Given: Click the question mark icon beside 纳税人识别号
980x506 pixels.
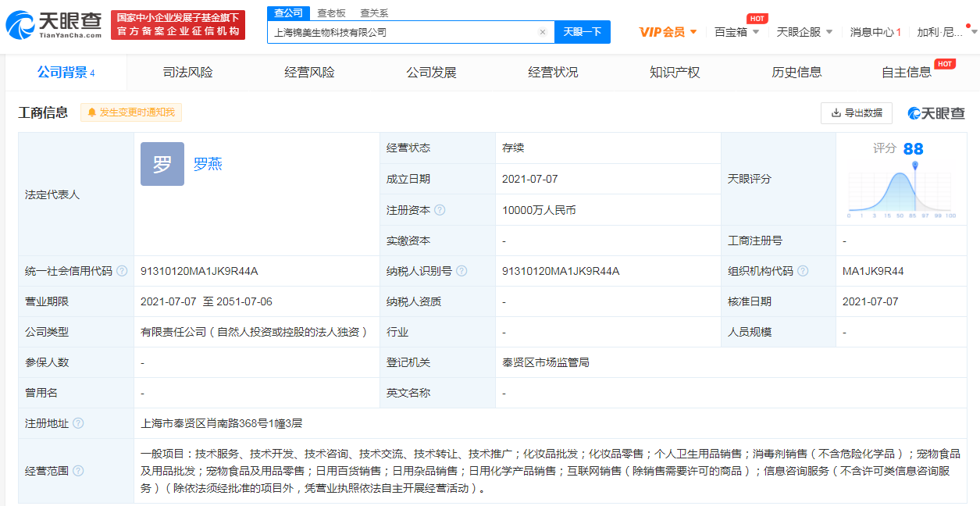Looking at the screenshot, I should point(461,271).
